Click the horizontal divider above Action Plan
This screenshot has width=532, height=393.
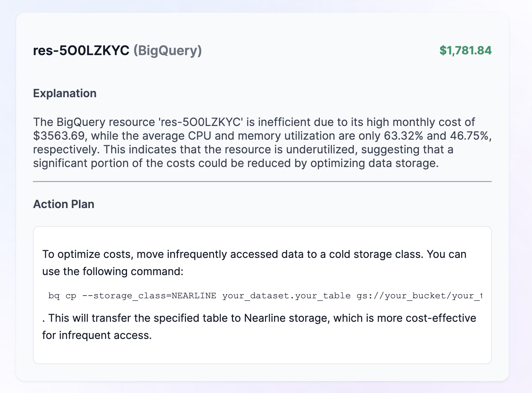tap(262, 181)
